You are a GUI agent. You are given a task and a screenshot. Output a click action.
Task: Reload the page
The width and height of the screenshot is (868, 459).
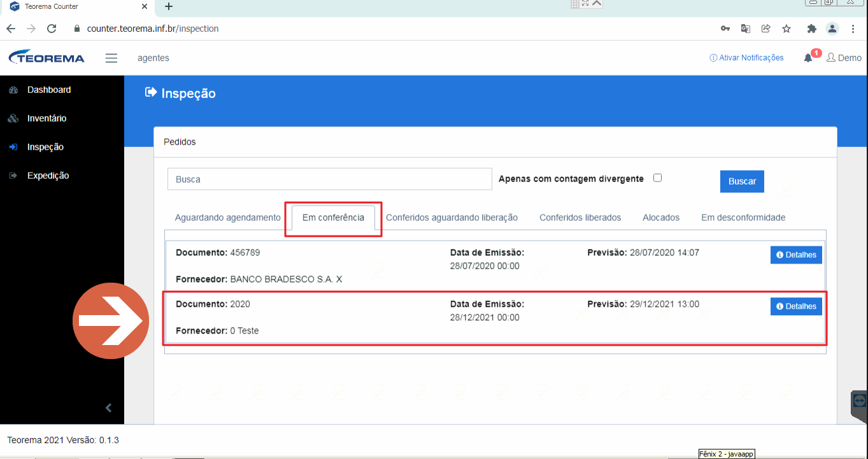click(x=52, y=29)
